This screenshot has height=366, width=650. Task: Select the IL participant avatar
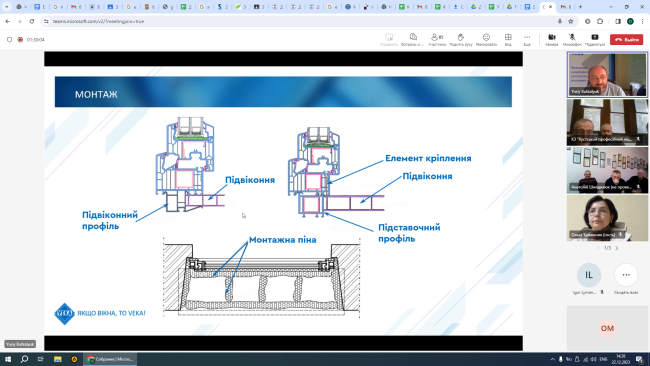(589, 275)
